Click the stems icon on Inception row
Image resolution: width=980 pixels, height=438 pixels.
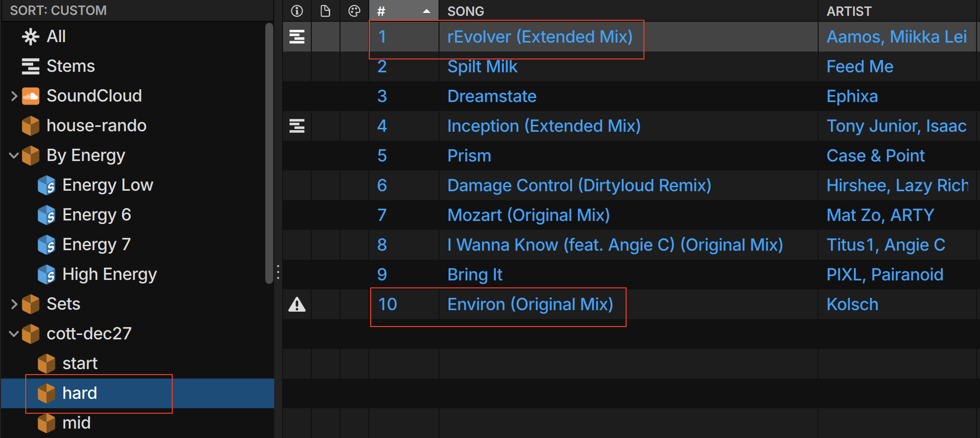(x=297, y=126)
